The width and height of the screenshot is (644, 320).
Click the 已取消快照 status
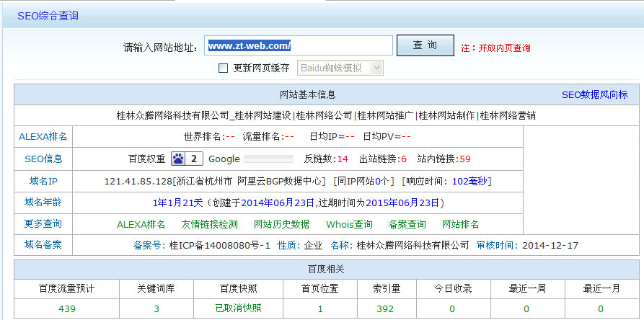tap(238, 308)
